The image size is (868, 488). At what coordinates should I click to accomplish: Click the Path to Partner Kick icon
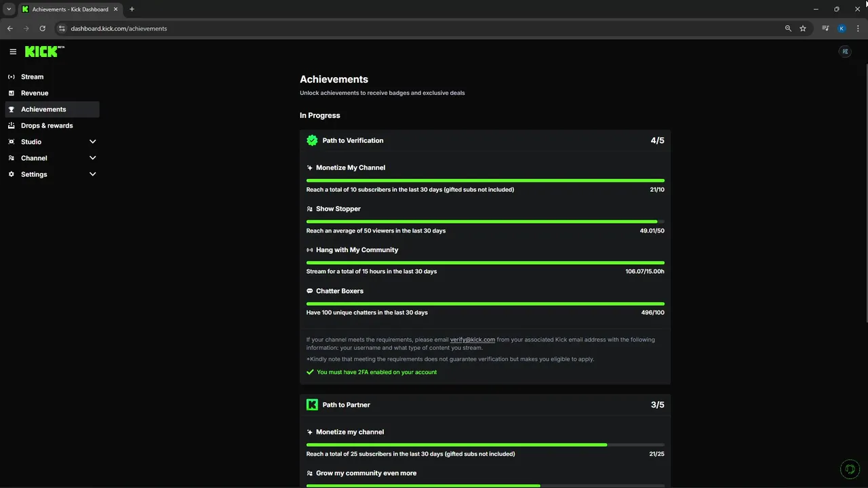pyautogui.click(x=312, y=405)
